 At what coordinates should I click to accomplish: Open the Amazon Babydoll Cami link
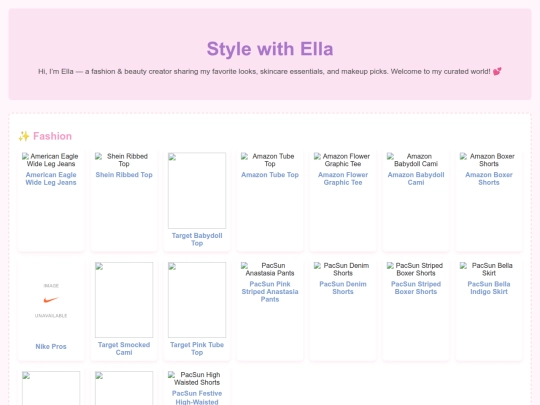coord(416,179)
